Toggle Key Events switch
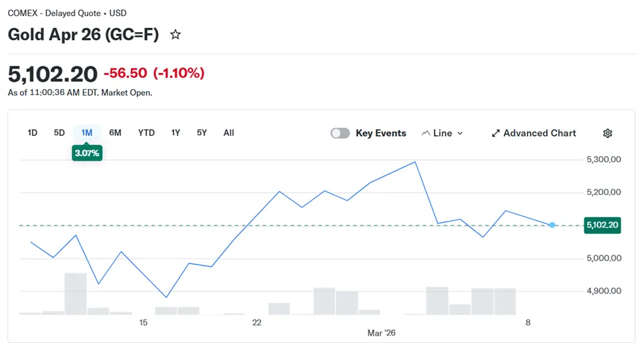Image resolution: width=644 pixels, height=343 pixels. click(x=340, y=133)
